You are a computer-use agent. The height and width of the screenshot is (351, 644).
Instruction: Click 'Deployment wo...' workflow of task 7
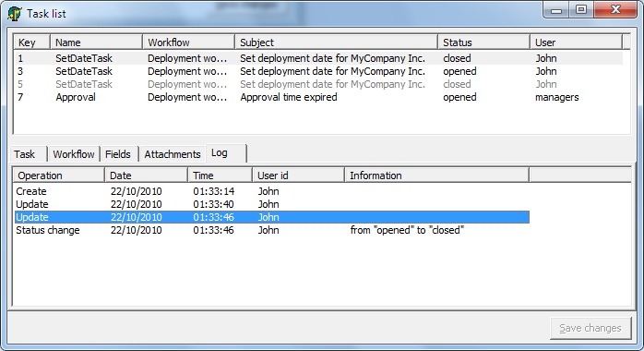tap(187, 97)
